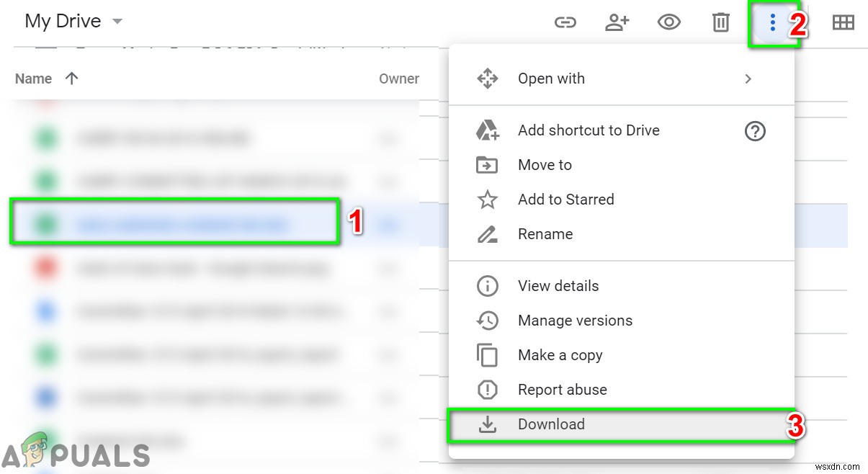Preview the file using the eye icon
This screenshot has width=868, height=474.
pyautogui.click(x=669, y=22)
